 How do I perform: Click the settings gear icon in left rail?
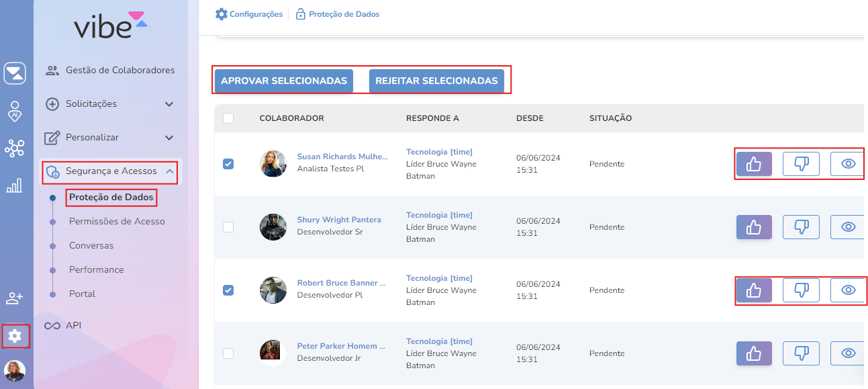[x=15, y=336]
